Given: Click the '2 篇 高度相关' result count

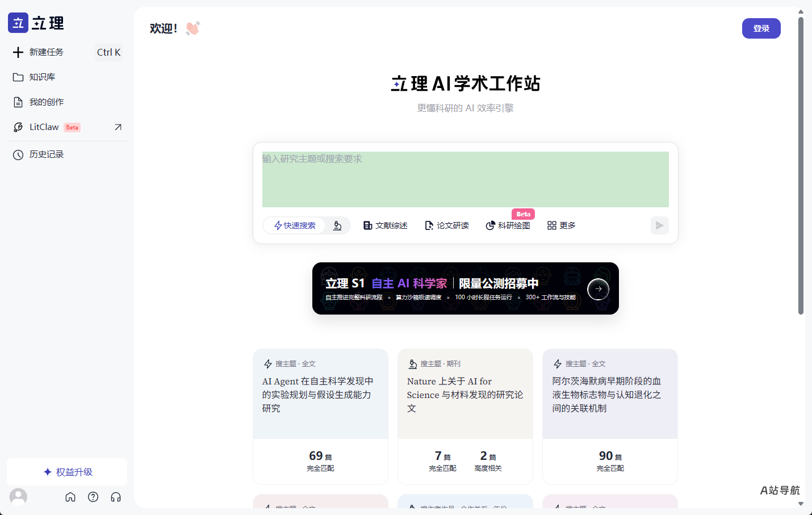Looking at the screenshot, I should coord(488,461).
